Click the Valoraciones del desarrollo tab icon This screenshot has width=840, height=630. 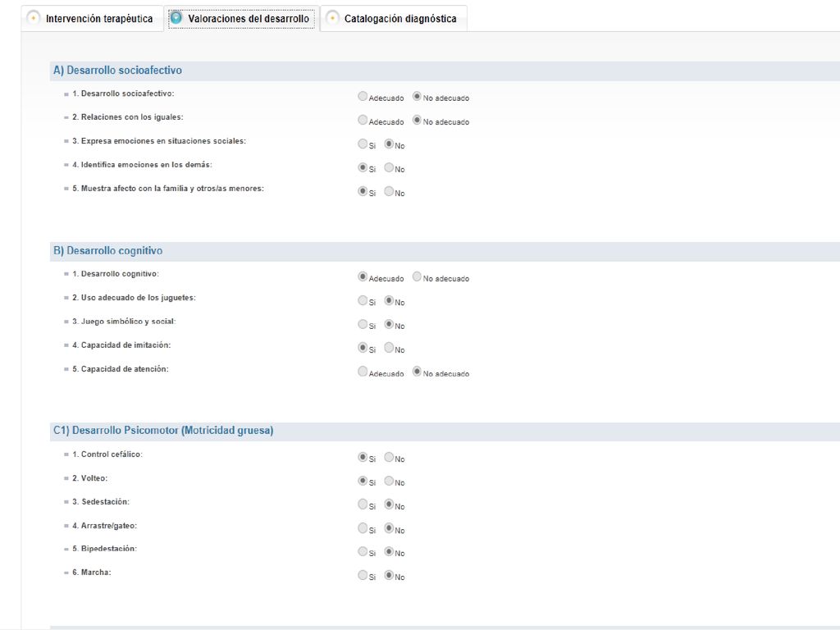pyautogui.click(x=176, y=18)
